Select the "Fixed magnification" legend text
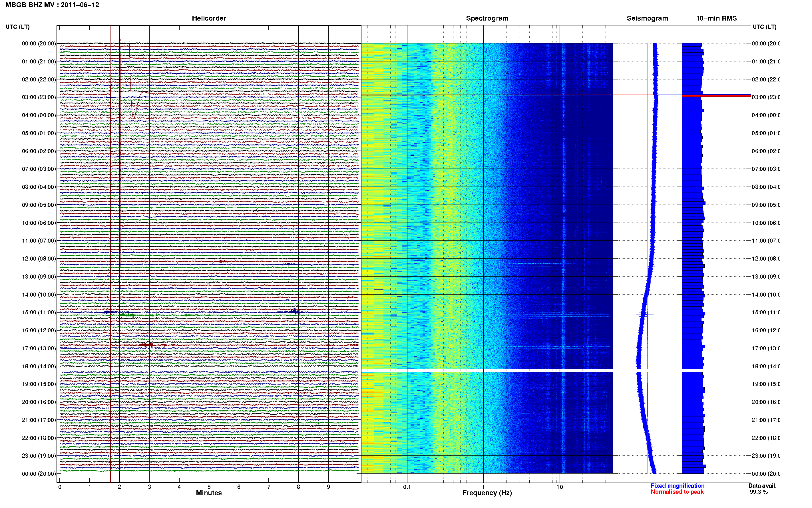The image size is (812, 508). (x=678, y=486)
